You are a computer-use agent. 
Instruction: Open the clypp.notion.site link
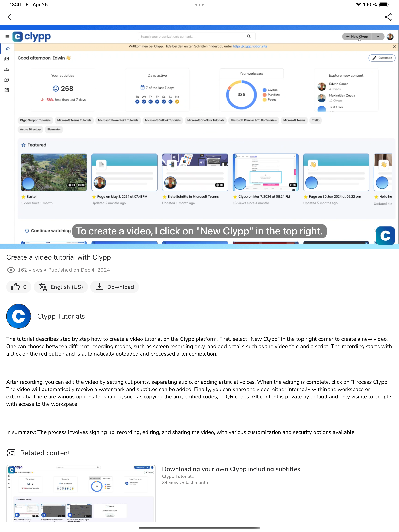(250, 46)
